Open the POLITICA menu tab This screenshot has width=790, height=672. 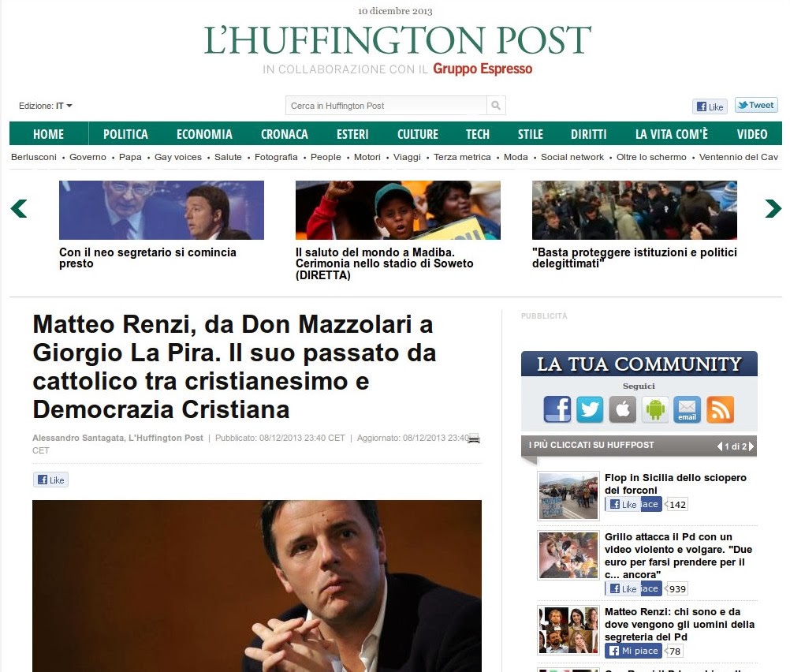[125, 134]
